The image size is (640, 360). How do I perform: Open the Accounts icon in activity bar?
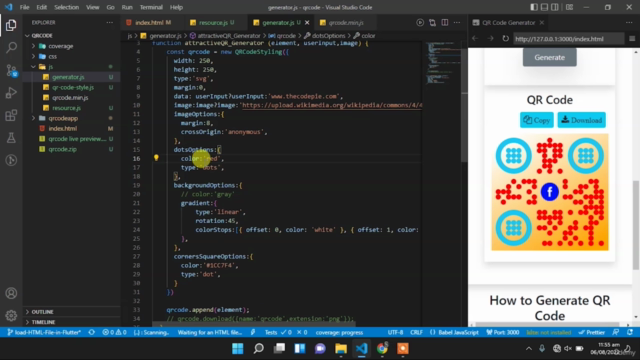[x=11, y=293]
